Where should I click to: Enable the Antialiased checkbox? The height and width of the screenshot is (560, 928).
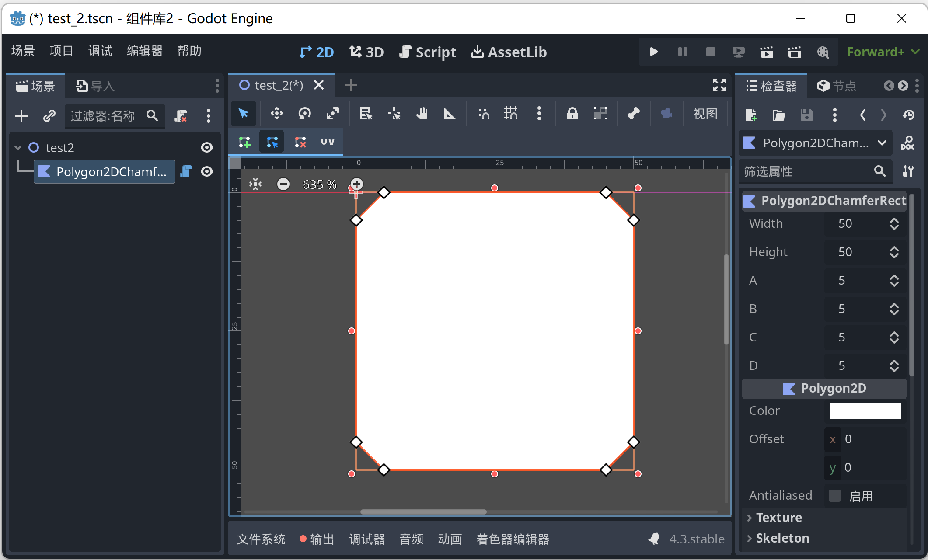tap(835, 496)
